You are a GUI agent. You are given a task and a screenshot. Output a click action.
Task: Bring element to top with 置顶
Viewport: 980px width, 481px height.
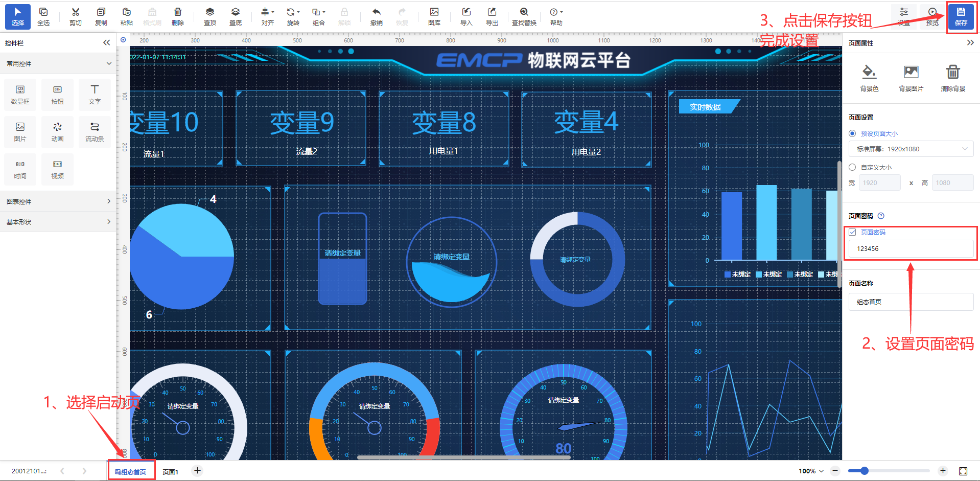pos(210,16)
